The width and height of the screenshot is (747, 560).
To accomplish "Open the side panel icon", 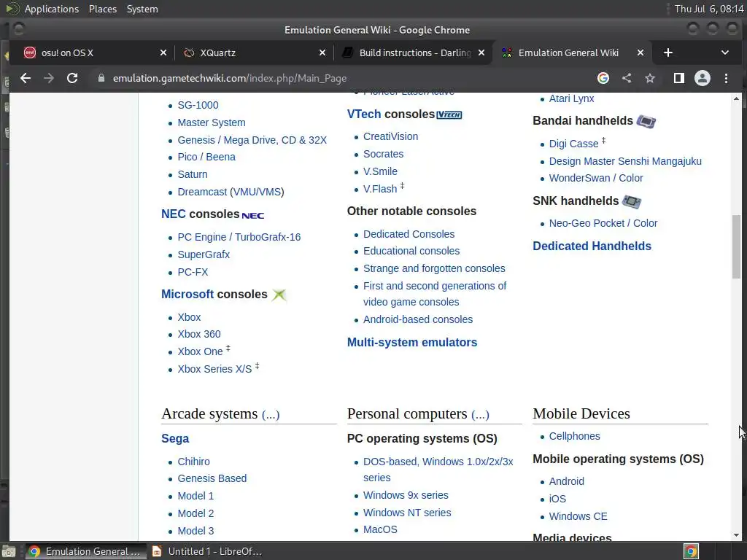I will pyautogui.click(x=679, y=78).
